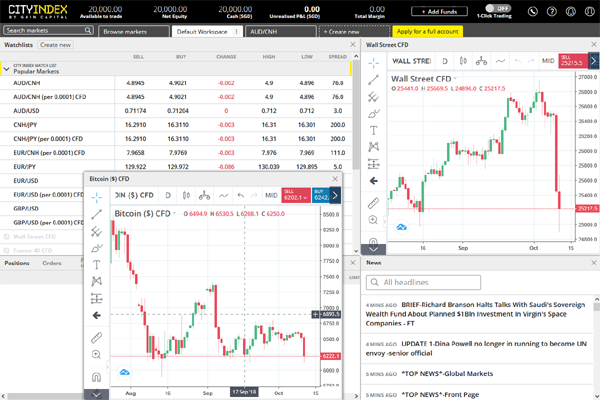The height and width of the screenshot is (400, 600).
Task: Click All headlines search field
Action: click(x=423, y=282)
